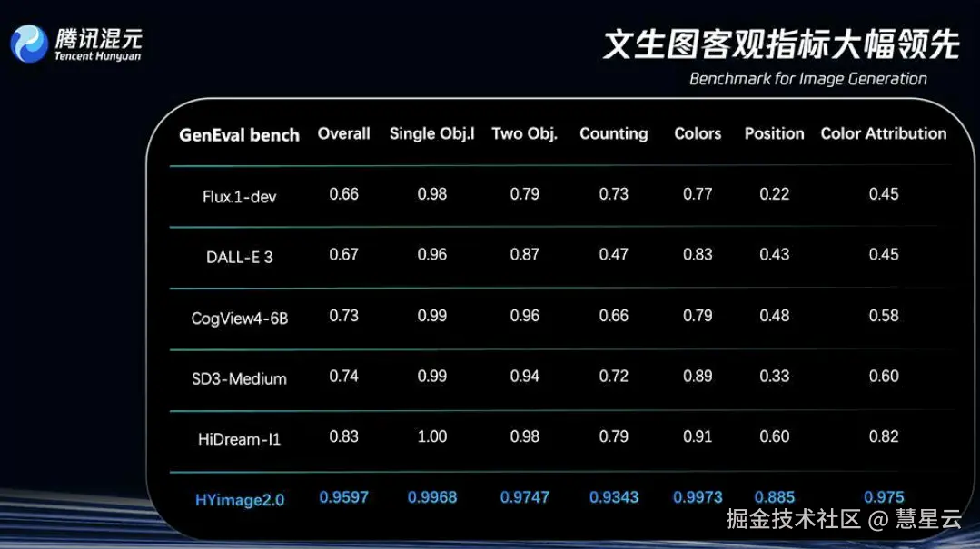Click Flux.1-dev Colors value 0.77
Screen dimensions: 980x549
(698, 194)
